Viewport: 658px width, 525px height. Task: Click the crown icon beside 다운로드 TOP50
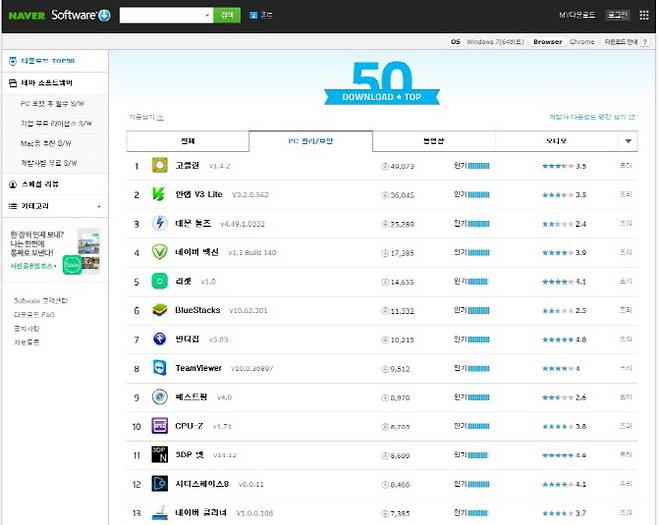point(13,61)
